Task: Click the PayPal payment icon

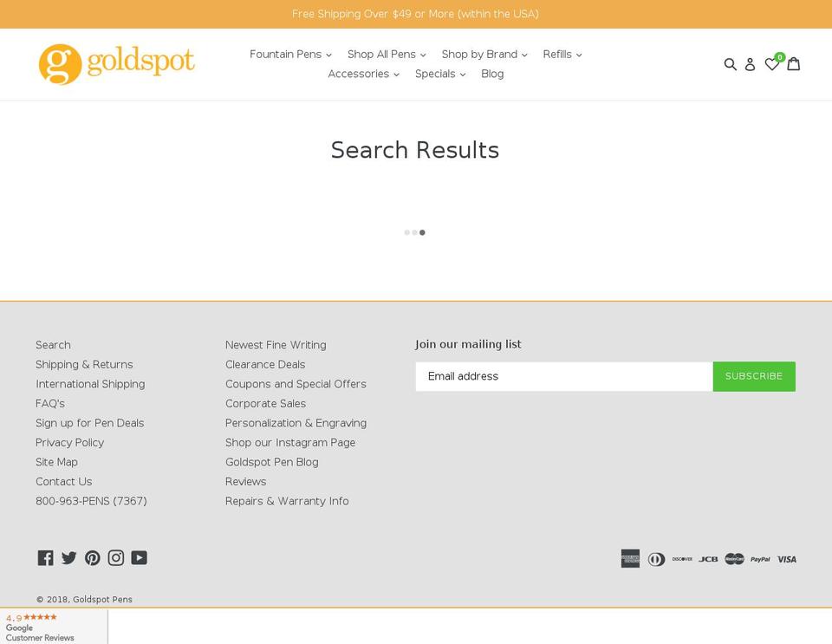Action: tap(760, 559)
